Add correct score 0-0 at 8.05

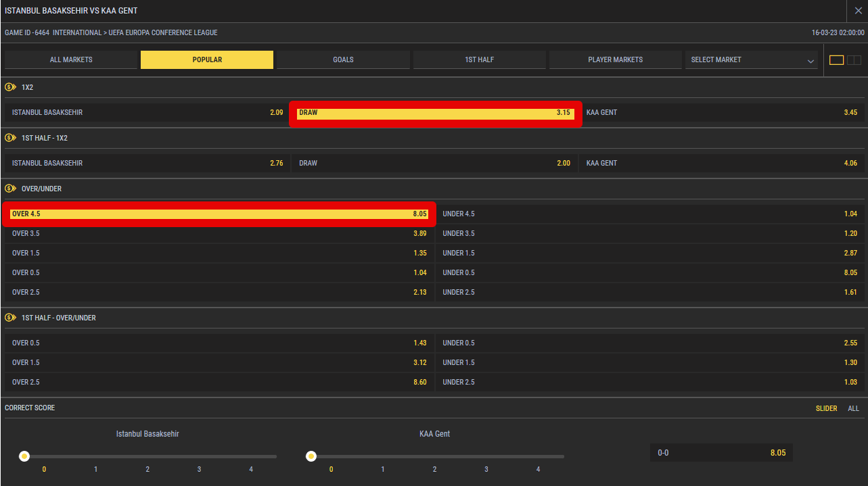pyautogui.click(x=721, y=453)
